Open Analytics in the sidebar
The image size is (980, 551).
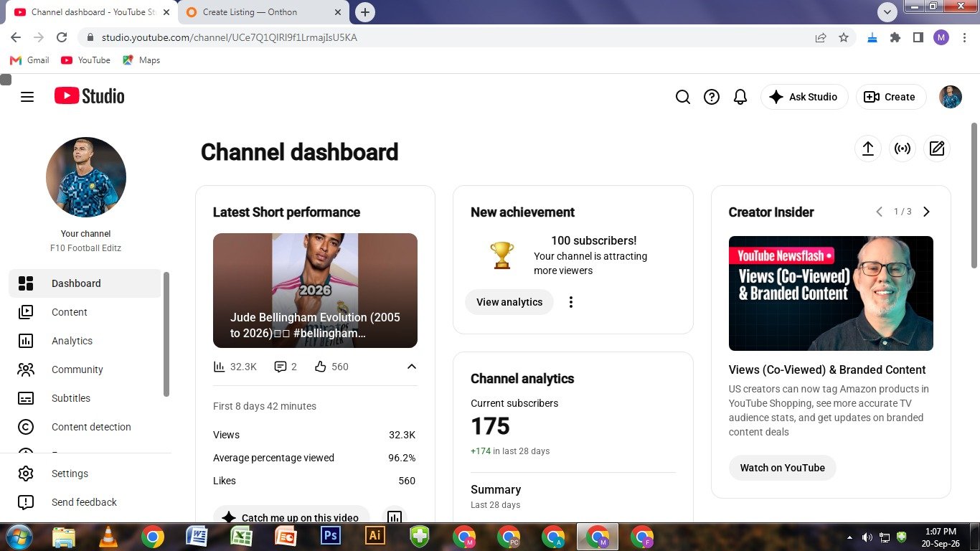[x=85, y=341]
